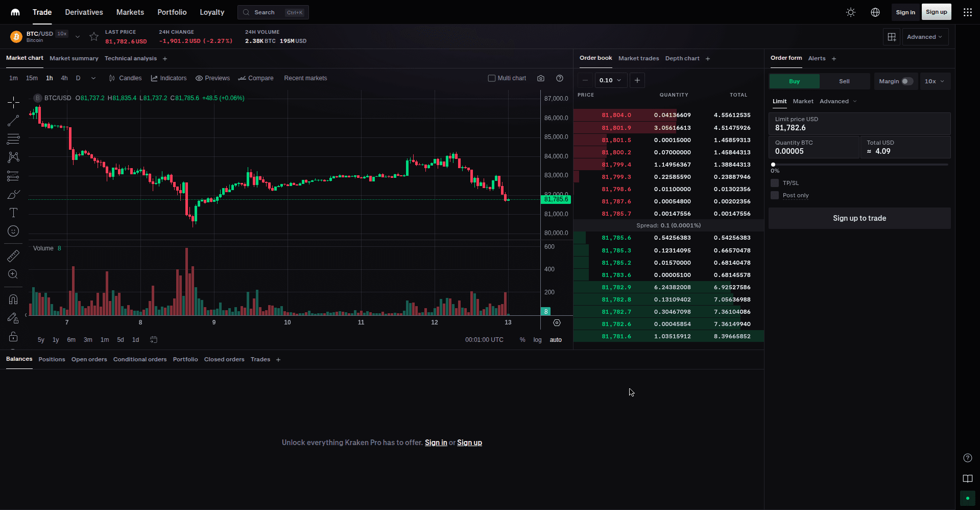Select the text annotation tool
Image resolution: width=980 pixels, height=510 pixels.
click(x=13, y=213)
